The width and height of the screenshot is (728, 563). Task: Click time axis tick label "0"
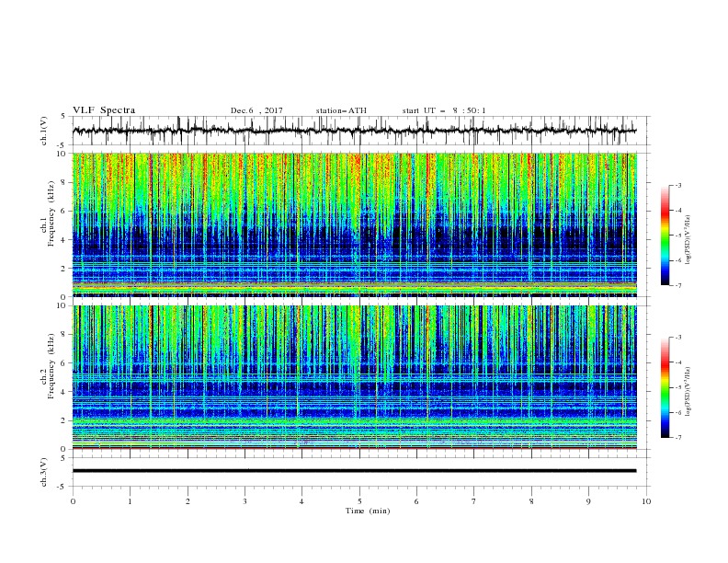73,501
